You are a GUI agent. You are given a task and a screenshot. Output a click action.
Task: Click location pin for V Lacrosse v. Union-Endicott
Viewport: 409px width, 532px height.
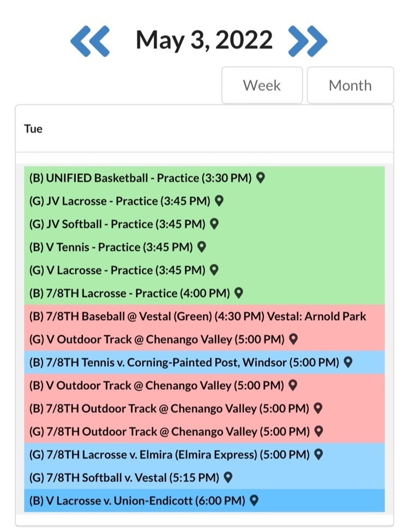[254, 500]
